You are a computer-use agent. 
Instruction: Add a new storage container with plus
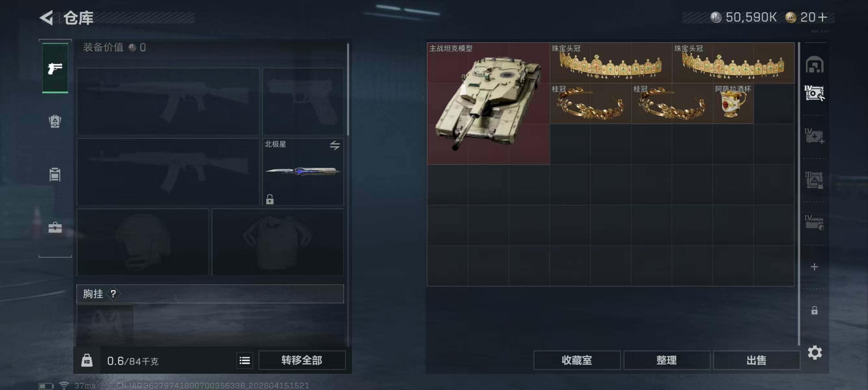tap(814, 267)
